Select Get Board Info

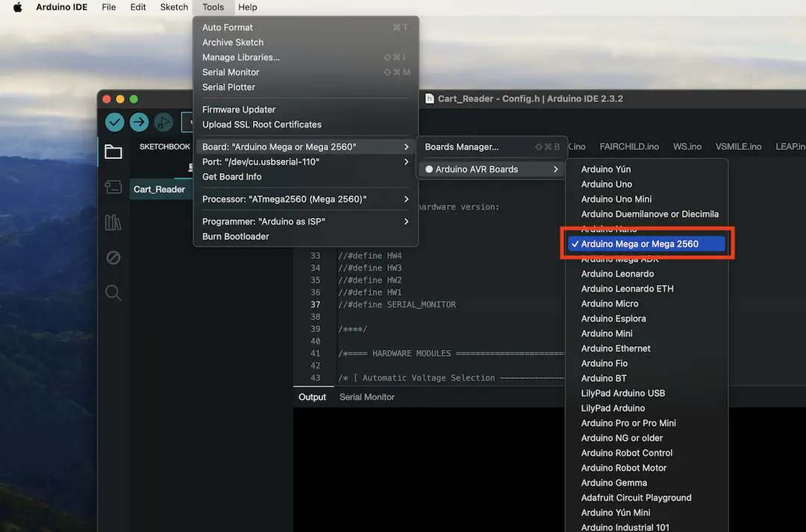click(306, 177)
